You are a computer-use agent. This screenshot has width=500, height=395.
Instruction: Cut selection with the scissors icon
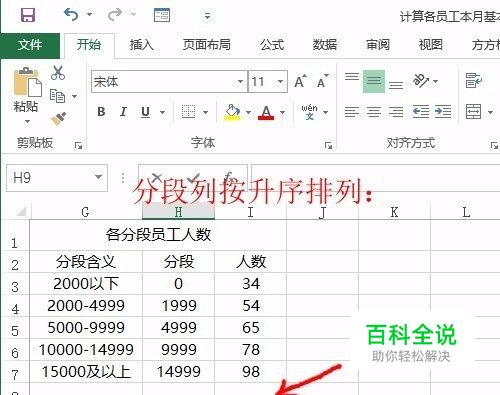tap(58, 72)
